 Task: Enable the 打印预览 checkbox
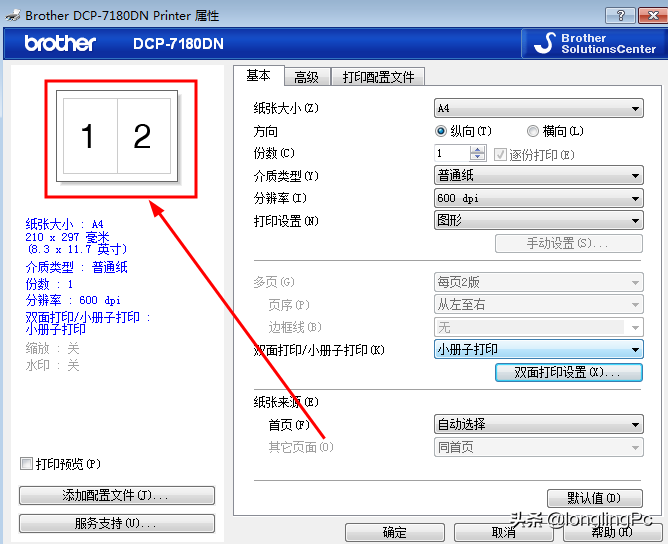(26, 463)
